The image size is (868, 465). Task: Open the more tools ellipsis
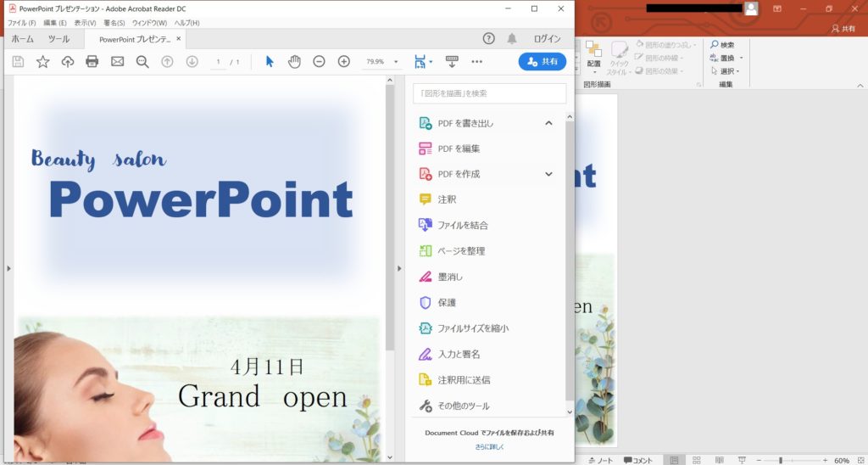476,62
